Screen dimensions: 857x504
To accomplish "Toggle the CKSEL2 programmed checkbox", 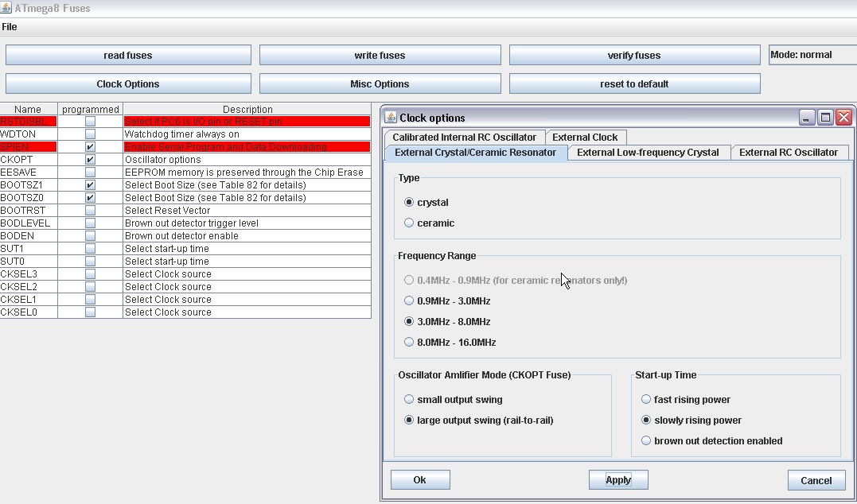I will (90, 287).
